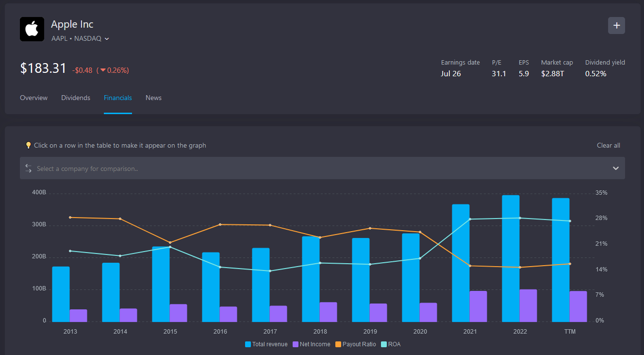Click the 35% right axis label
644x355 pixels.
click(601, 193)
